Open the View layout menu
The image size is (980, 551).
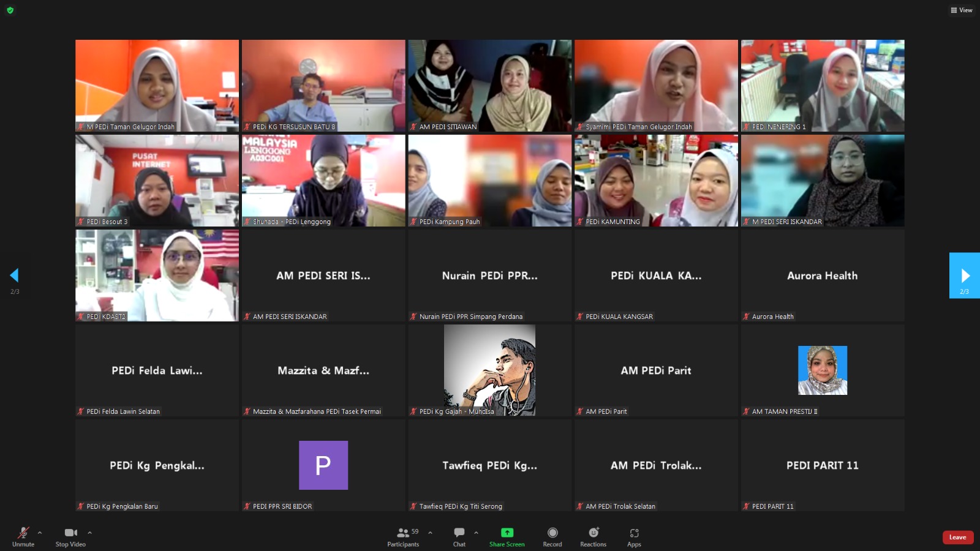pyautogui.click(x=962, y=10)
